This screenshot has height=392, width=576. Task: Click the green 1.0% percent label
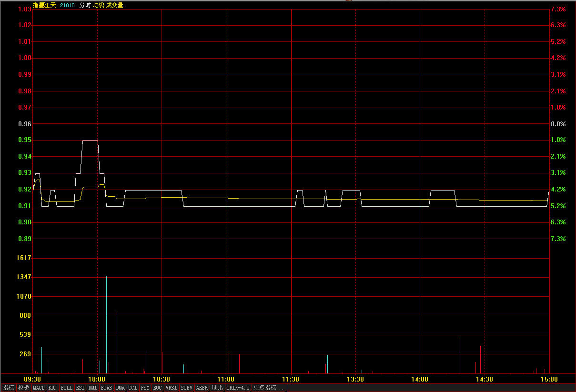click(558, 140)
